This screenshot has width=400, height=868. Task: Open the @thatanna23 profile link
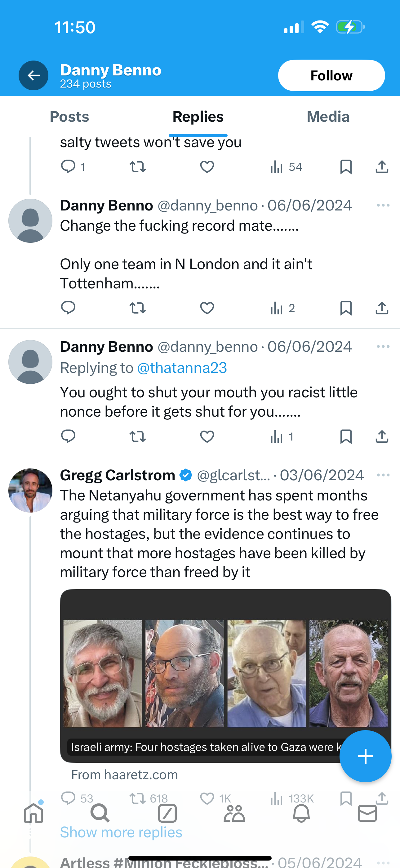182,368
